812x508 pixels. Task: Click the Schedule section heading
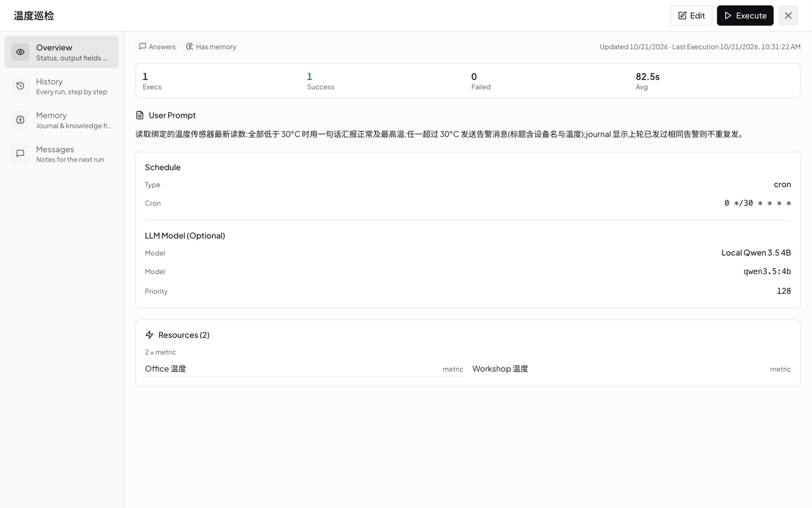pos(162,167)
